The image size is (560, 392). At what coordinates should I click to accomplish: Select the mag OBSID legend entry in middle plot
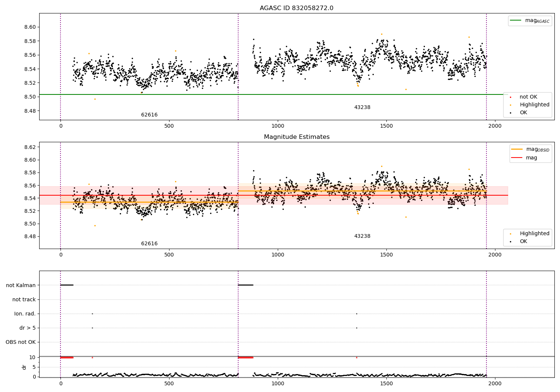(x=531, y=149)
